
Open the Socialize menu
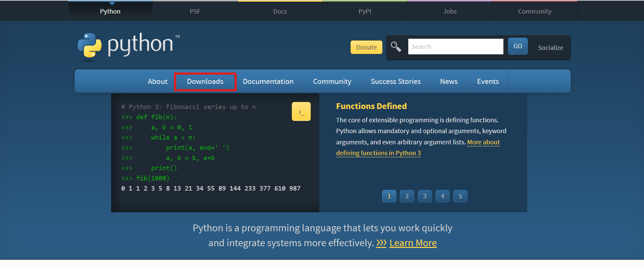tap(551, 48)
